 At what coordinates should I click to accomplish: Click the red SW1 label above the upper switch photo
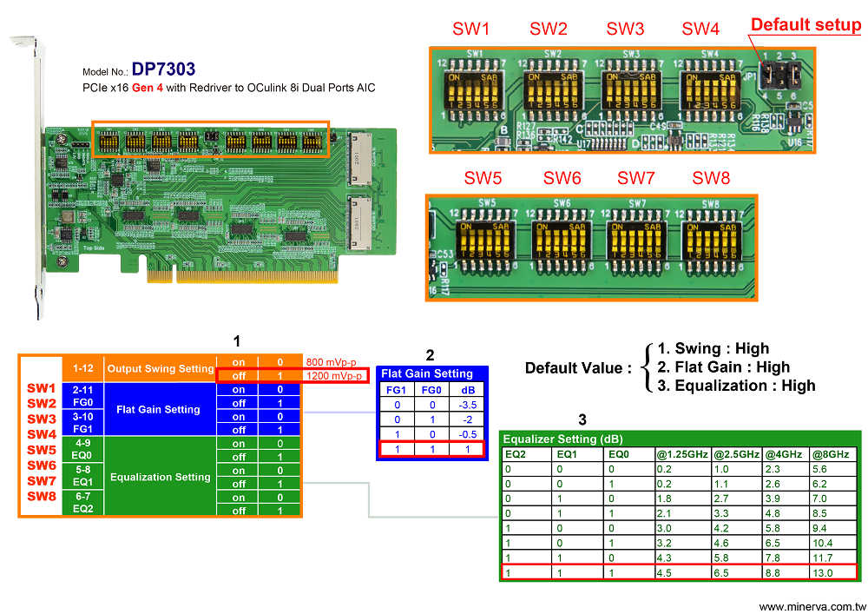[x=471, y=29]
